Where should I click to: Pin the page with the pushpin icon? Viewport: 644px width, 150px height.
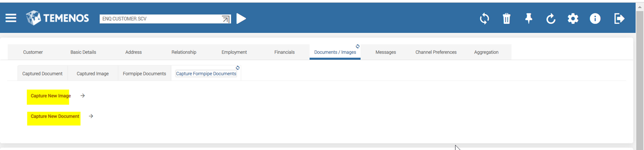529,18
